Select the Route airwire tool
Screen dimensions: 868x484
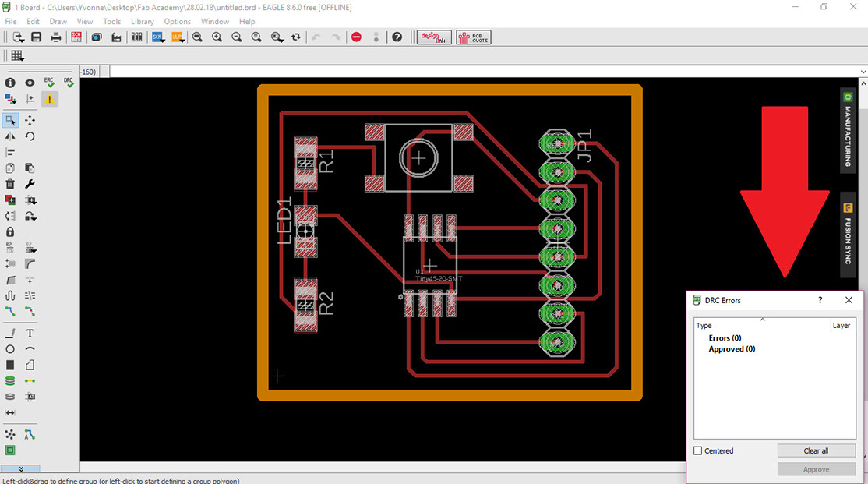(x=10, y=312)
